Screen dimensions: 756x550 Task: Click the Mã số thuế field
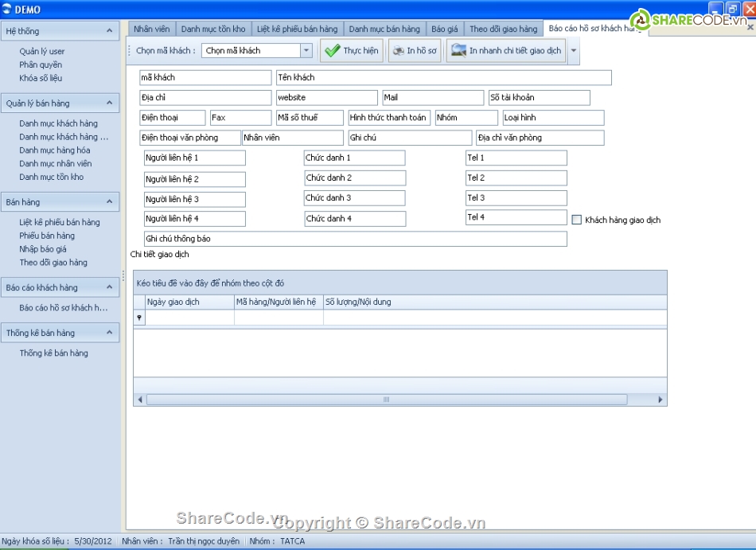(310, 118)
